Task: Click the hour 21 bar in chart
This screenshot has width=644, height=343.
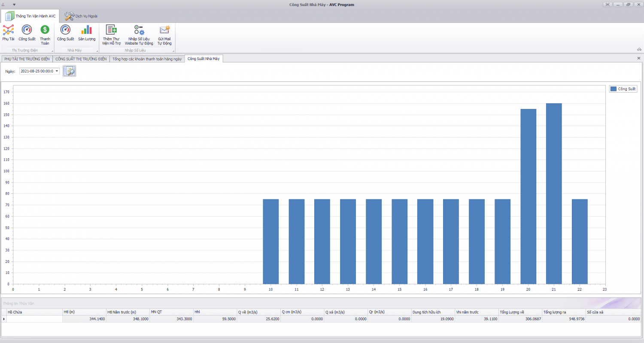Action: click(x=554, y=193)
